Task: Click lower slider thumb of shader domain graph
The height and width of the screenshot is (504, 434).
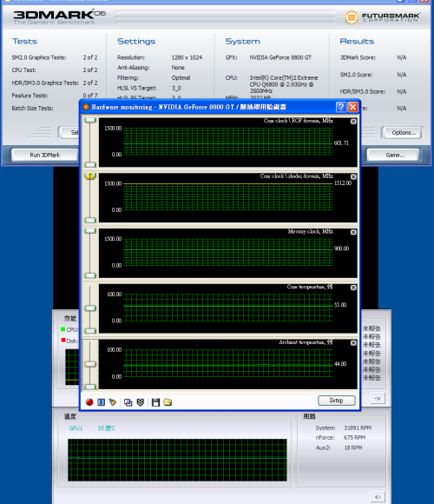Action: coord(90,220)
